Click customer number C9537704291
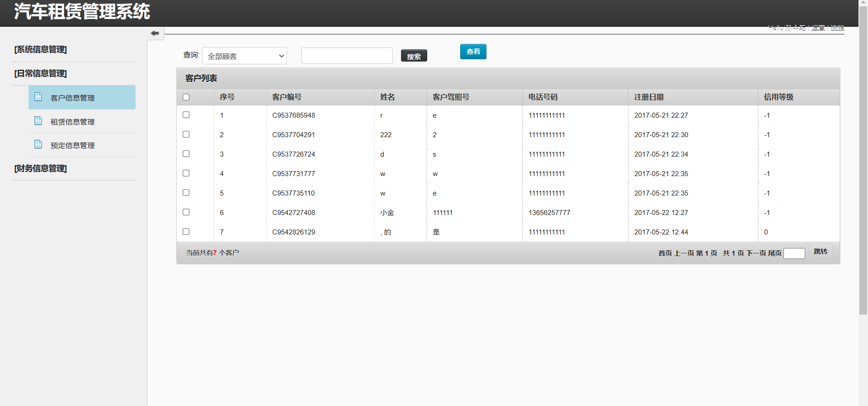The width and height of the screenshot is (868, 406). 293,135
